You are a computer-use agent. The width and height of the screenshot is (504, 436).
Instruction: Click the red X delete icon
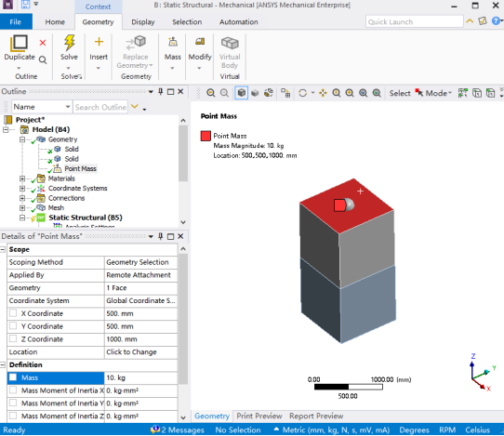(43, 43)
